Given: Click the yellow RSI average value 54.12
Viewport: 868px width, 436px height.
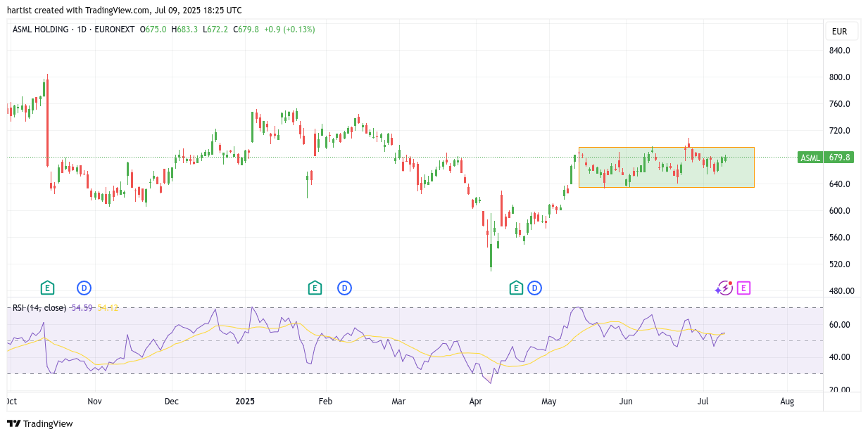Looking at the screenshot, I should click(x=108, y=307).
